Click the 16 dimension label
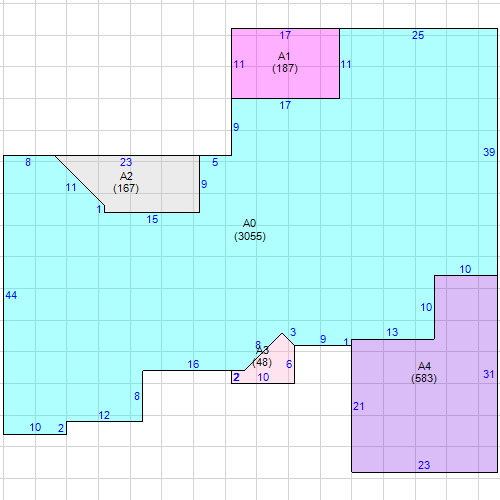Image resolution: width=500 pixels, height=500 pixels. [x=193, y=364]
